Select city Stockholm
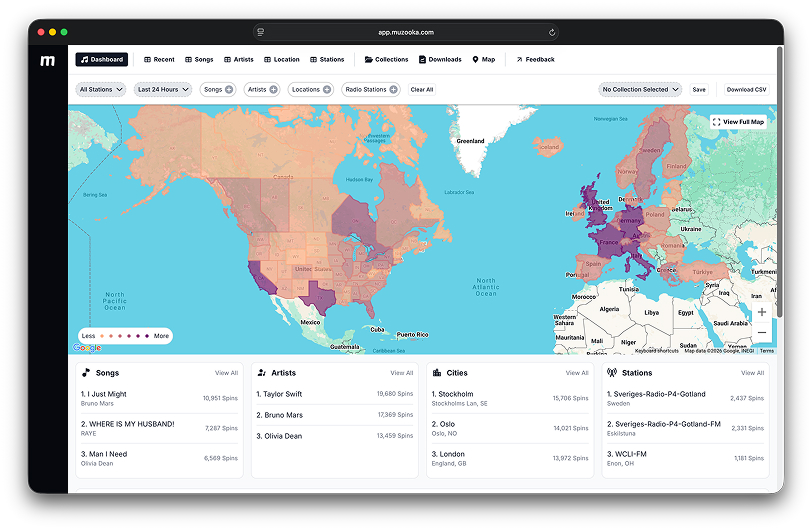This screenshot has height=531, width=812. 510,398
